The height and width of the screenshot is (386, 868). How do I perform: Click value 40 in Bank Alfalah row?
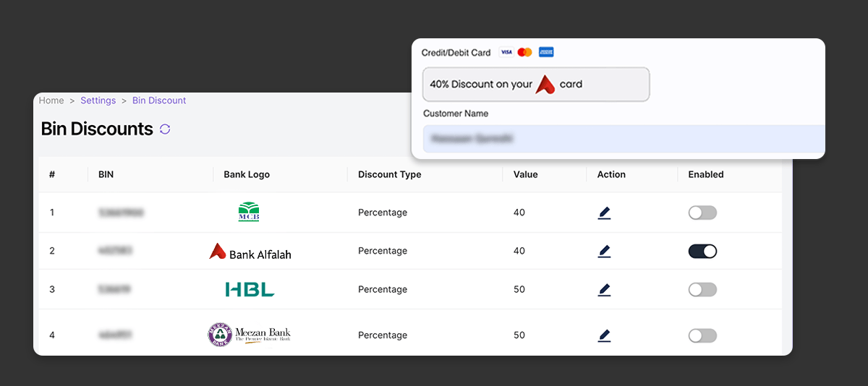click(x=519, y=251)
